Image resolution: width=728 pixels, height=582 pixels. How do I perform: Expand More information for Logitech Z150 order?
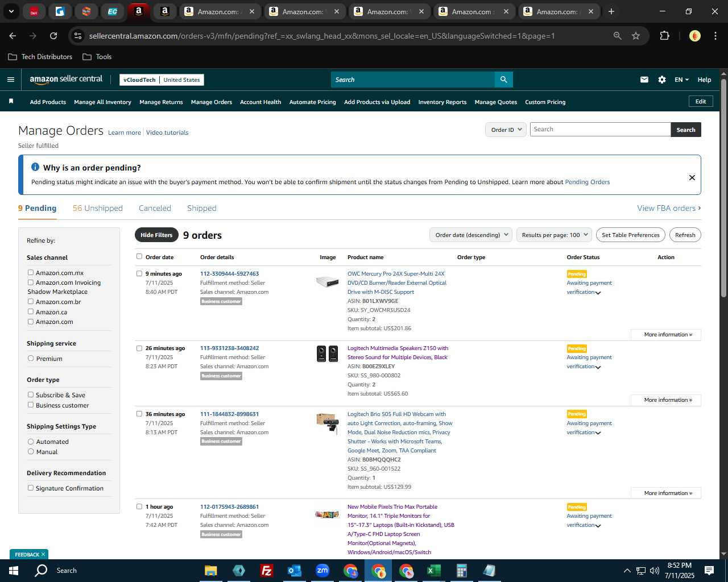(x=666, y=400)
